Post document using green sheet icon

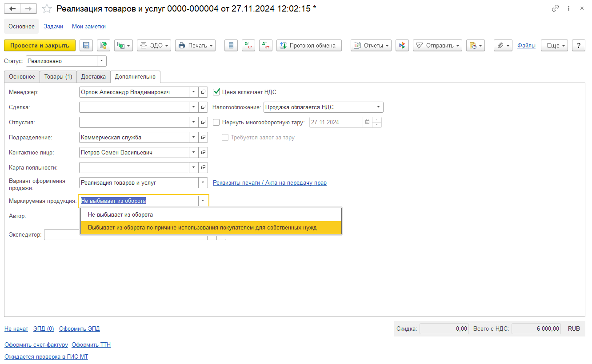(104, 45)
